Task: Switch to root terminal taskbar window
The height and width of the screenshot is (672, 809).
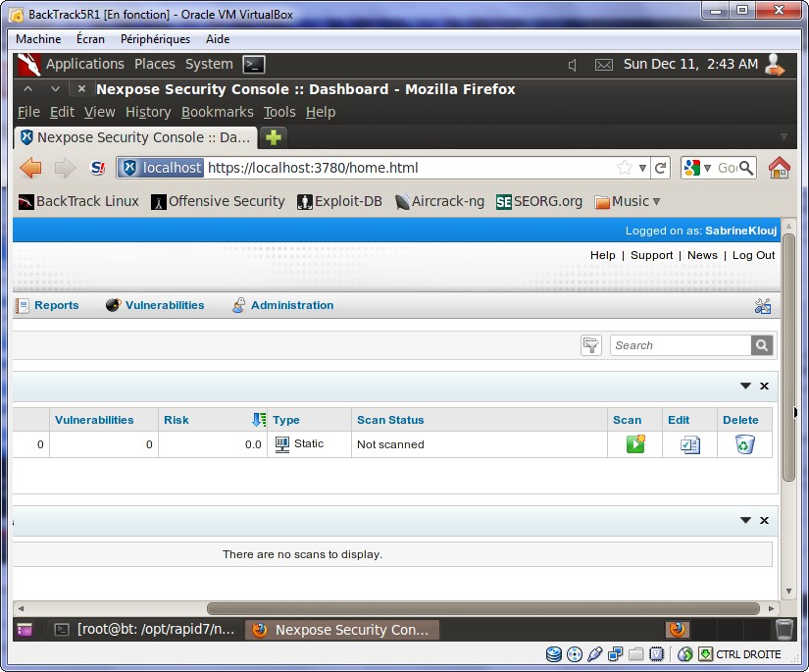Action: 144,630
